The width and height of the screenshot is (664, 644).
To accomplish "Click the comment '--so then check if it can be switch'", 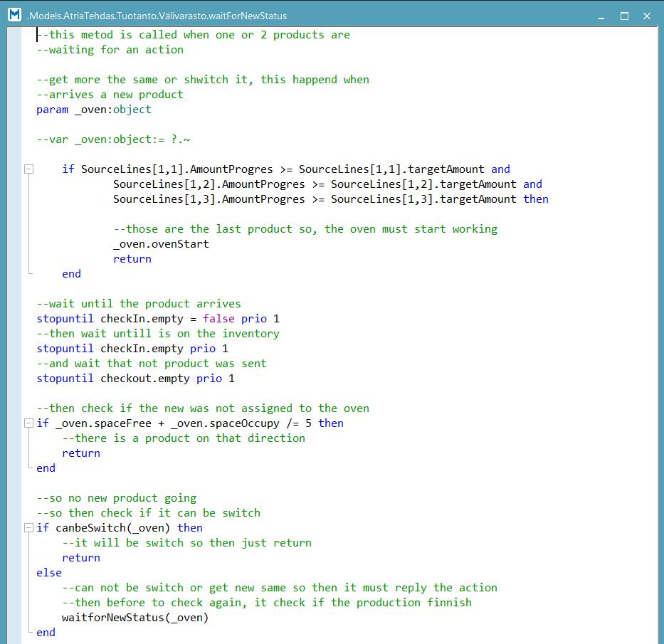I will coord(148,513).
